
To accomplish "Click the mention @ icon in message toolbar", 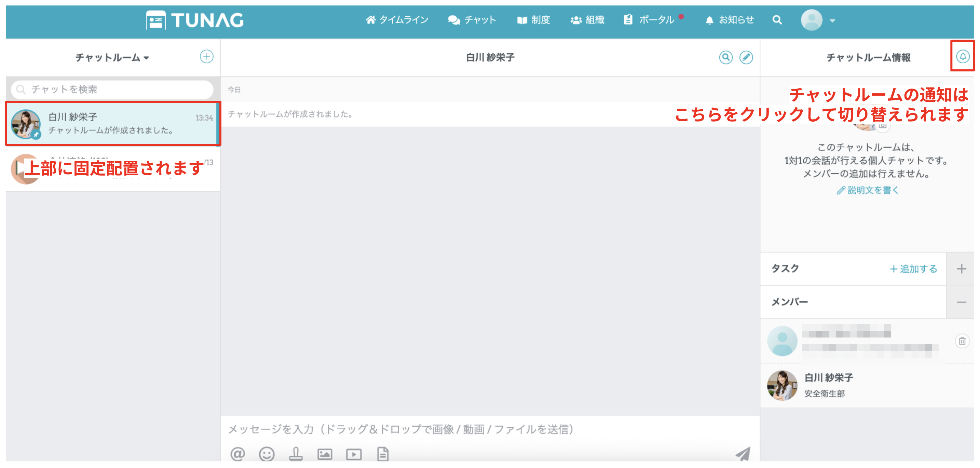I will coord(237,454).
